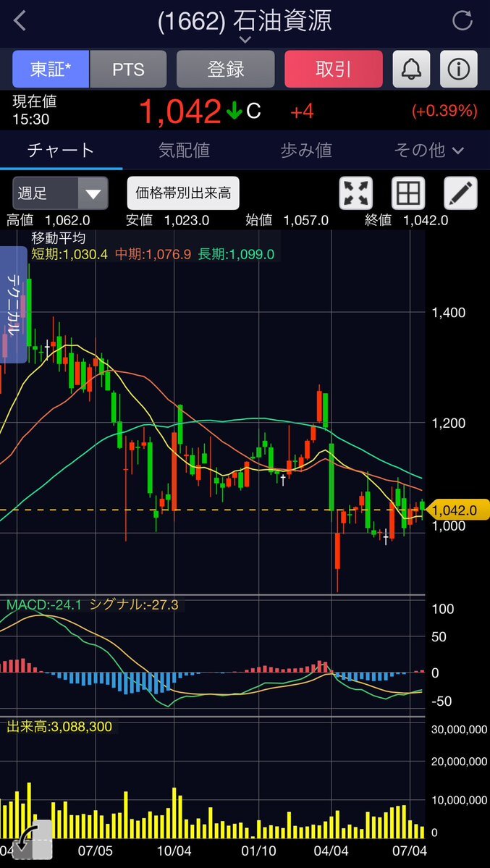Tap the 10/04 date axis label
The image size is (490, 868).
174,849
